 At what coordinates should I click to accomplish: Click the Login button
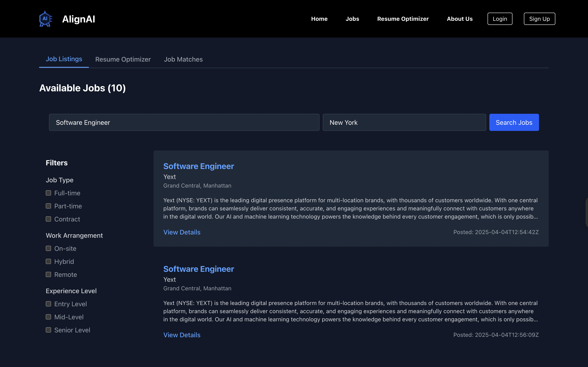(x=500, y=19)
